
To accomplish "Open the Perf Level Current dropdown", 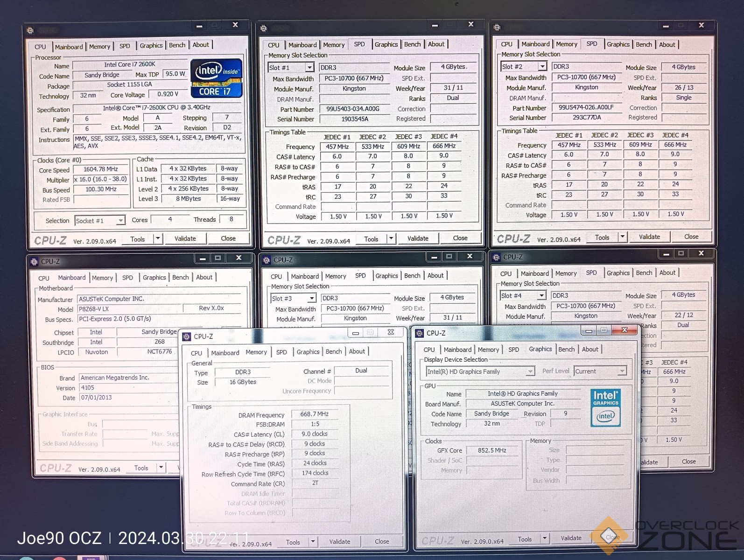I will coord(622,371).
